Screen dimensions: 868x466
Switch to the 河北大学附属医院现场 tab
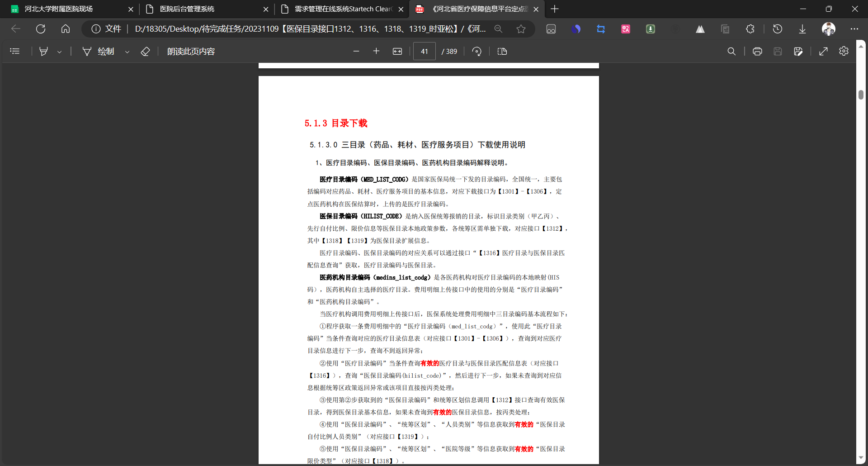58,9
